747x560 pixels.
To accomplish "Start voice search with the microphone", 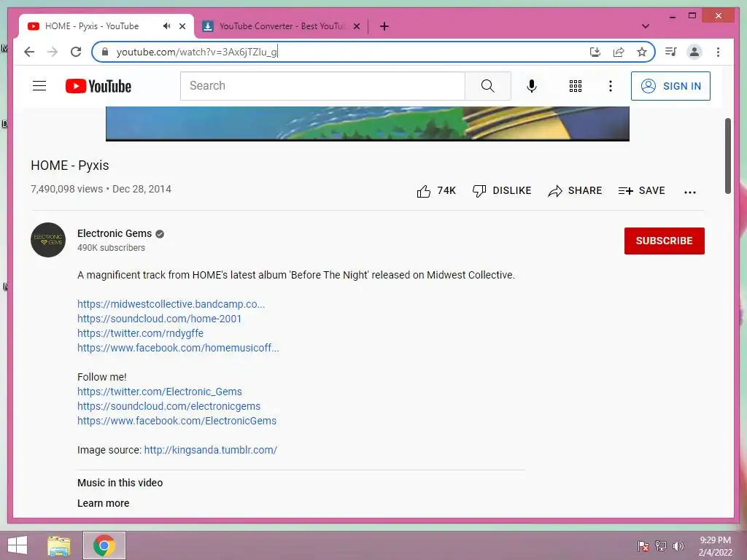I will click(x=532, y=86).
